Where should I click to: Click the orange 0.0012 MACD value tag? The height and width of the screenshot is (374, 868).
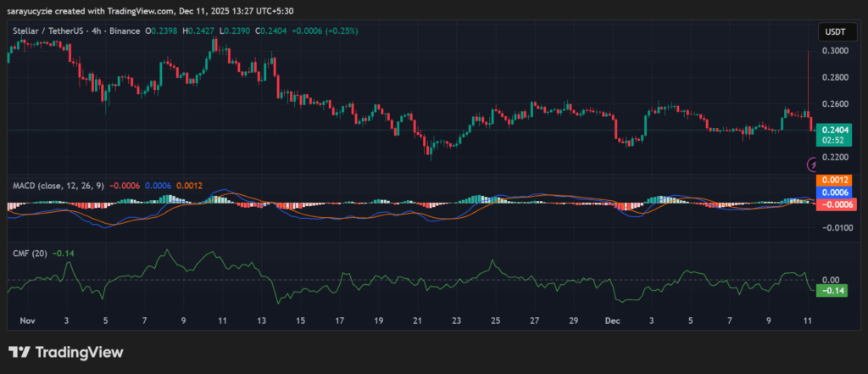tap(832, 181)
